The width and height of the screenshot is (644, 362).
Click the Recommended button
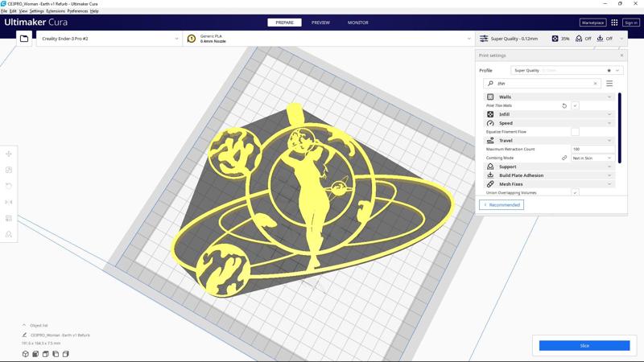pos(502,205)
